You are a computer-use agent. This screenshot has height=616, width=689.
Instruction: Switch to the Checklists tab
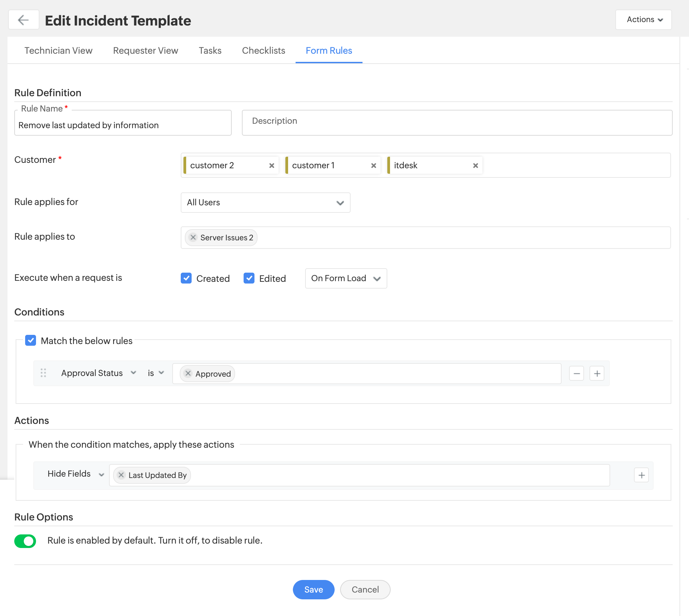point(263,51)
